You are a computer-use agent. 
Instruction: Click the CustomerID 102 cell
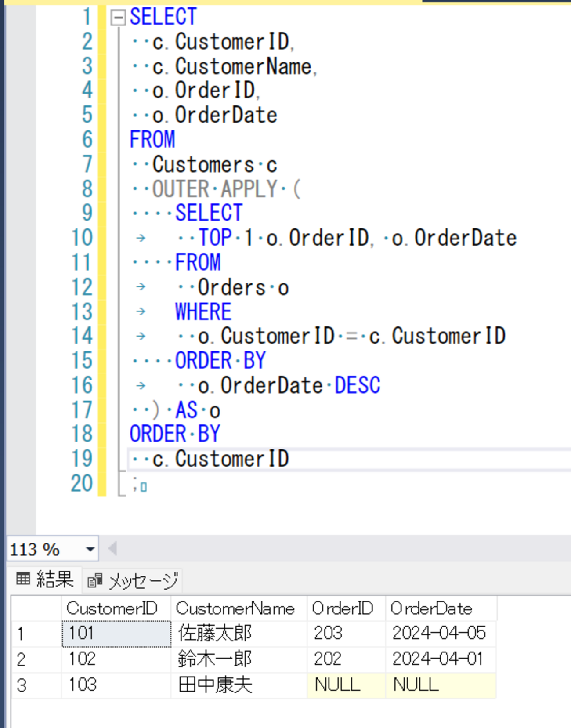(116, 659)
